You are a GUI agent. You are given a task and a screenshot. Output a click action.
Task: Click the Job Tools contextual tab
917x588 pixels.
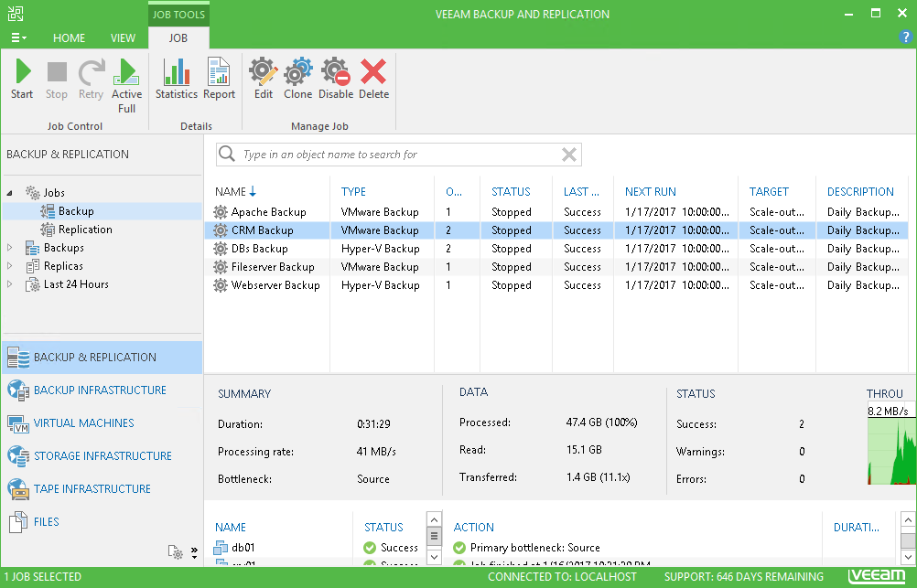(x=178, y=14)
